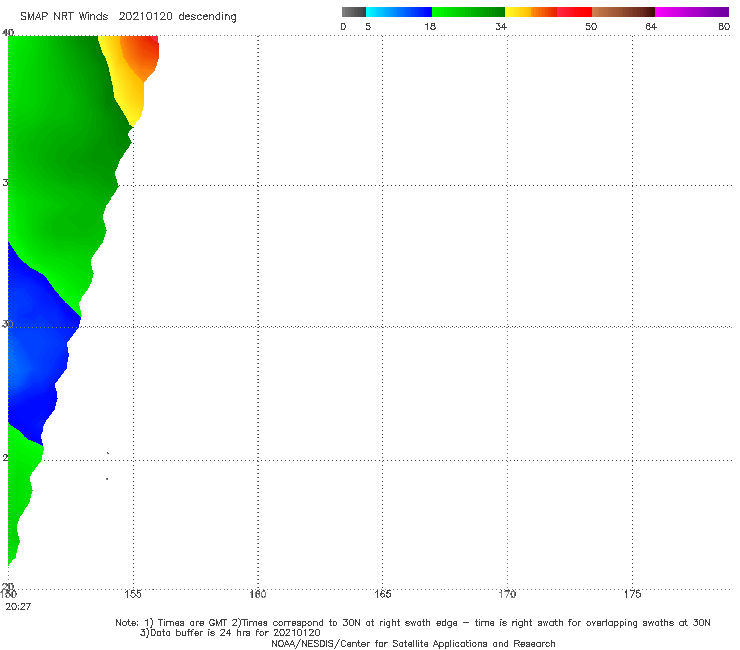Click the longitude label '155'

click(133, 594)
